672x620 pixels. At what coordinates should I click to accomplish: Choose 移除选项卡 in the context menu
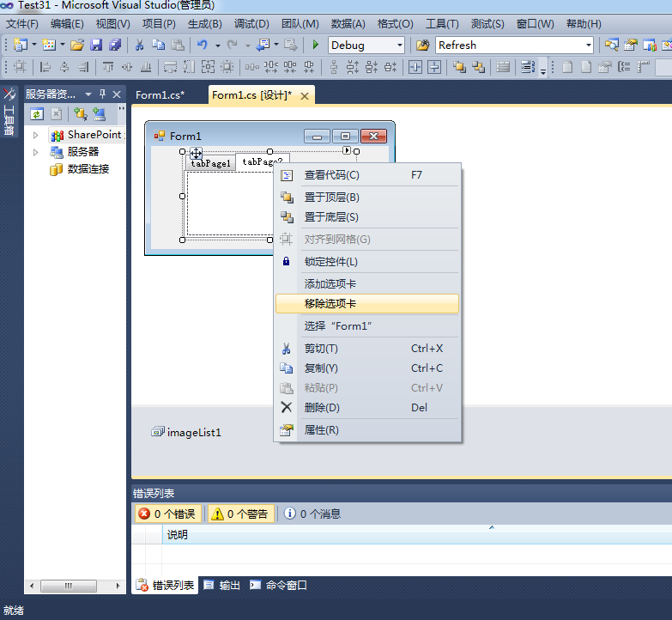pos(367,304)
